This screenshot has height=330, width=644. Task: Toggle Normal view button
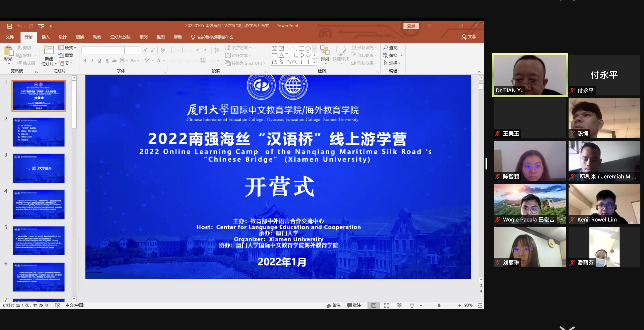tap(374, 305)
